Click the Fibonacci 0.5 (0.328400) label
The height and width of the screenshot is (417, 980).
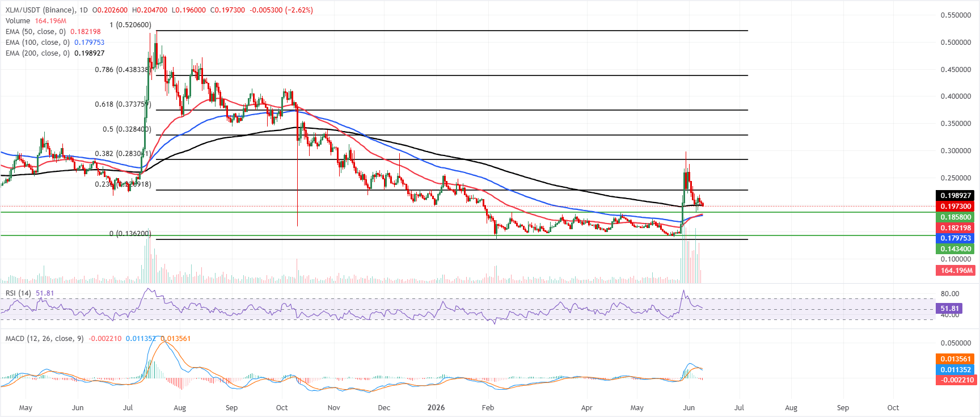click(x=127, y=129)
